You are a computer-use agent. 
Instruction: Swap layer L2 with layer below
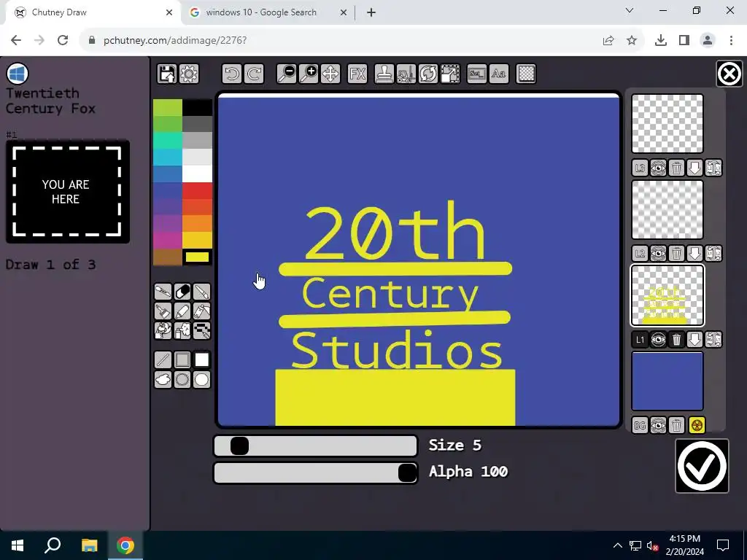[713, 253]
